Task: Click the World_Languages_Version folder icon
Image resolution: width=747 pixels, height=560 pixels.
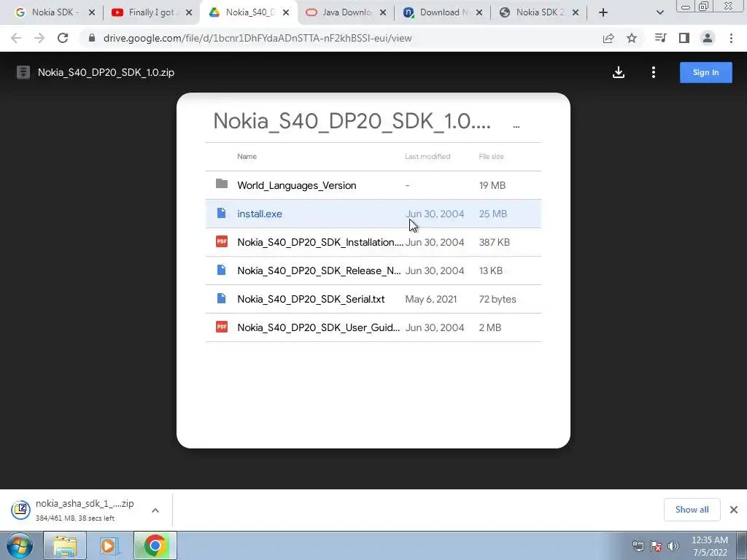Action: (x=222, y=184)
